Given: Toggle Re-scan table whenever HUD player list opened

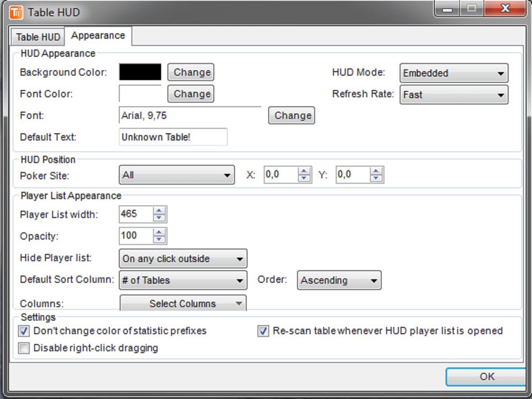Looking at the screenshot, I should tap(263, 331).
